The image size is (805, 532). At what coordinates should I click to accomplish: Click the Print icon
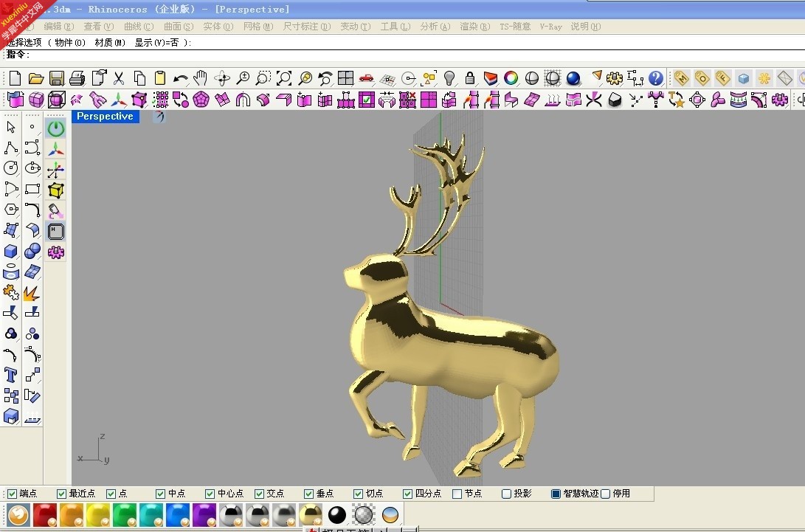click(77, 78)
